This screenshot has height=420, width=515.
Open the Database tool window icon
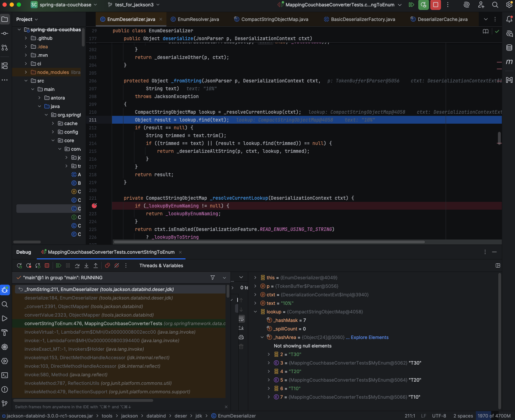(x=509, y=48)
